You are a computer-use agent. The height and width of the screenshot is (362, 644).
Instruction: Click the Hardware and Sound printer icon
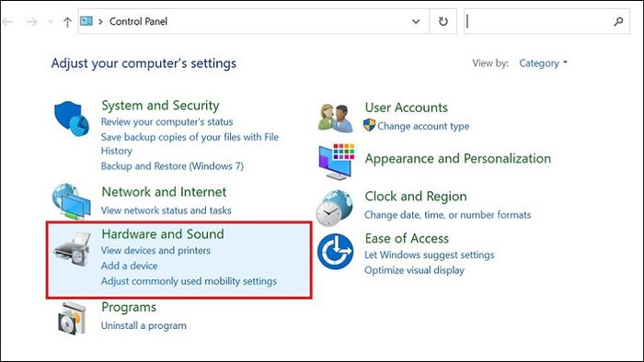(73, 249)
